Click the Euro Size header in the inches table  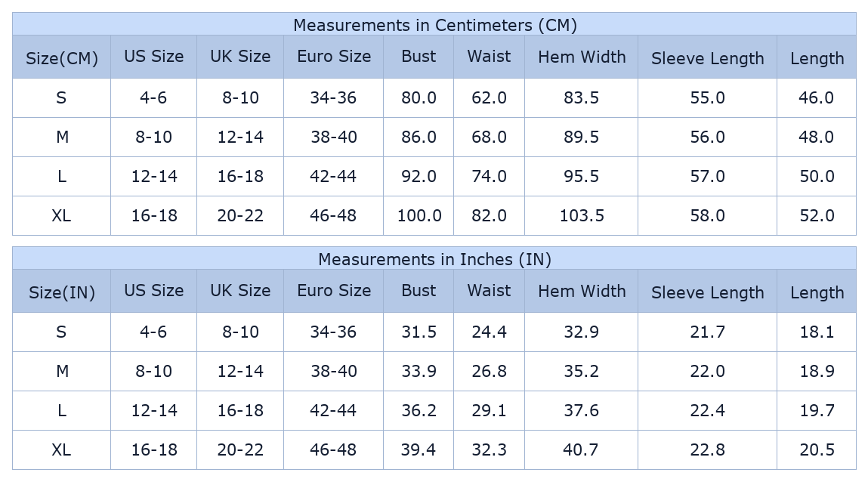[x=334, y=291]
